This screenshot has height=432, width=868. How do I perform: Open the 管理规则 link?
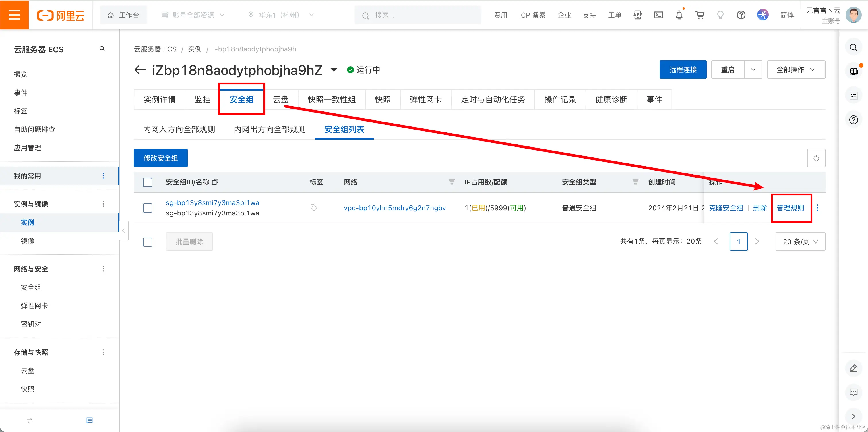click(x=790, y=208)
